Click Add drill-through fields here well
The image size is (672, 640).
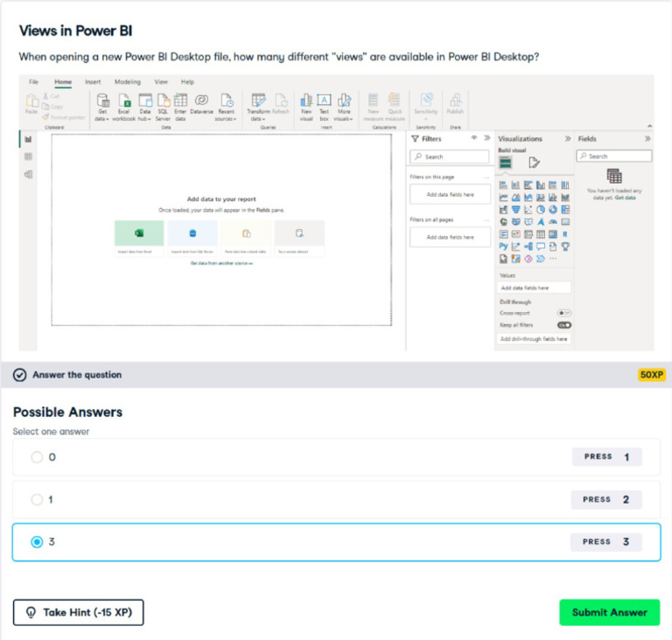tap(534, 339)
